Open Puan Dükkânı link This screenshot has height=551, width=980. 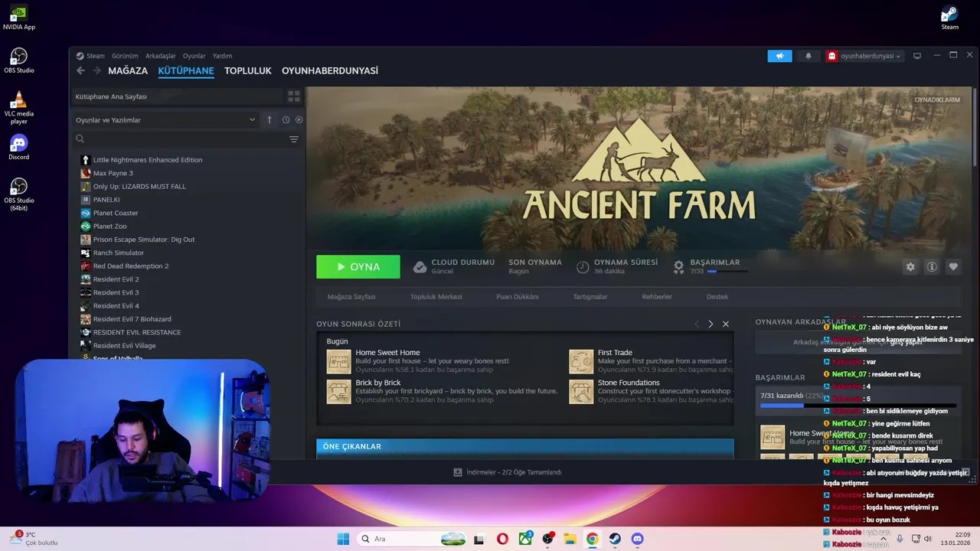coord(517,297)
